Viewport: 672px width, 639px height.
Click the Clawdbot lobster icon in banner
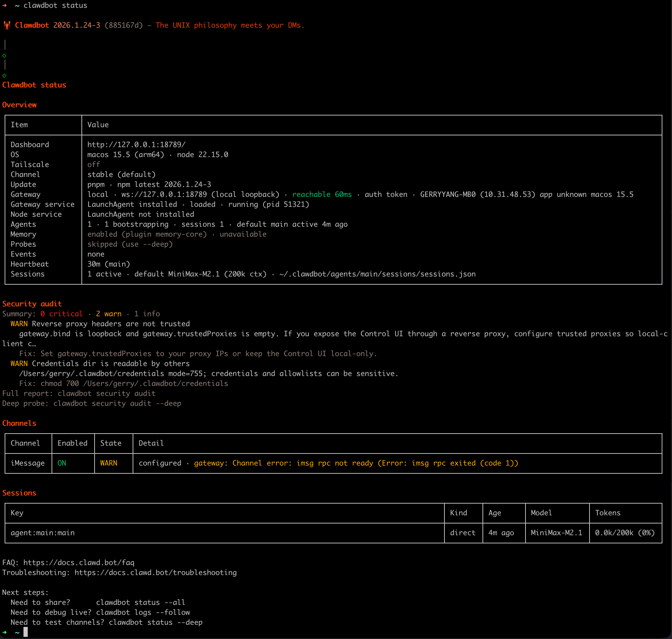pyautogui.click(x=7, y=25)
